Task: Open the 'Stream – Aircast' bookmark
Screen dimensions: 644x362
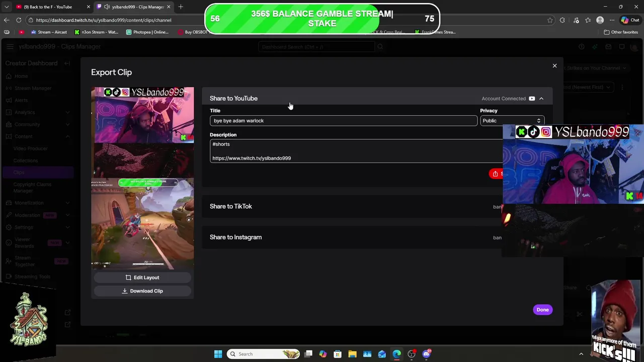Action: (49, 32)
